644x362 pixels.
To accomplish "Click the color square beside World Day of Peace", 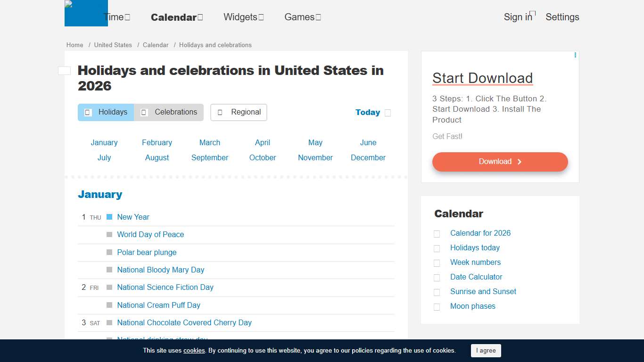I will click(x=109, y=234).
